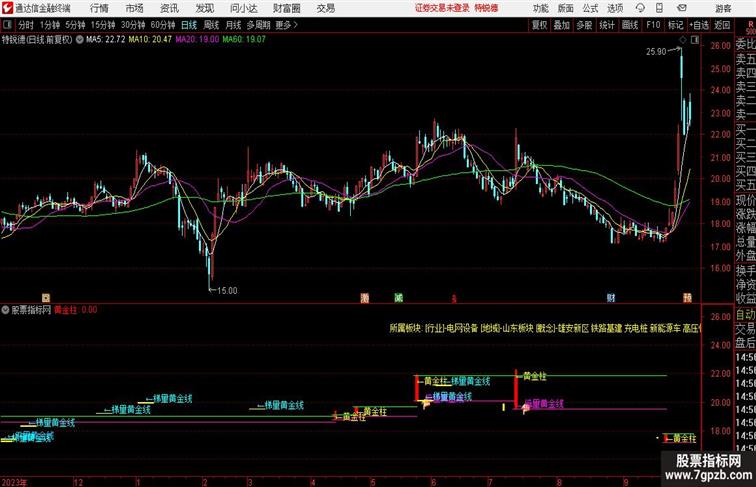The width and height of the screenshot is (756, 487).
Task: Click the 25.90 high price label
Action: pos(656,52)
